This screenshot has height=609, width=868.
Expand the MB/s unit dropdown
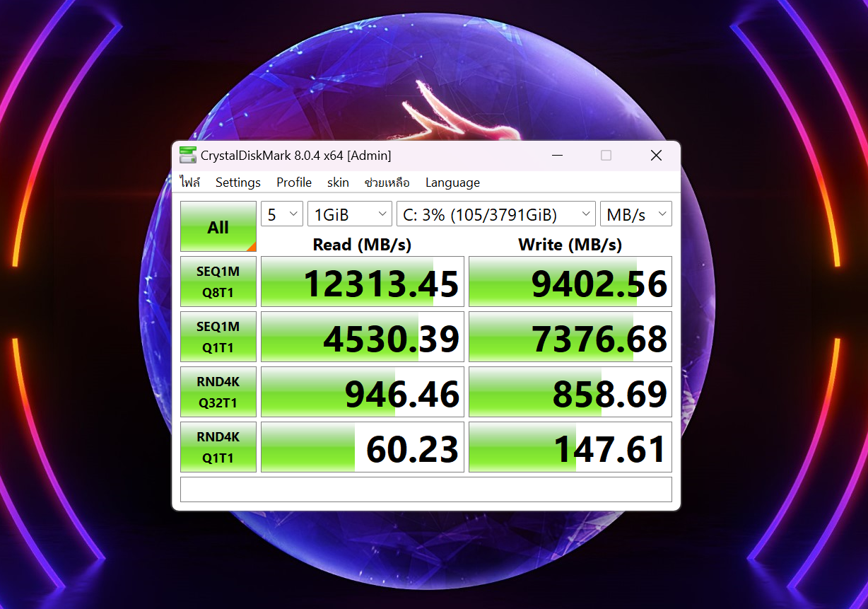point(636,214)
